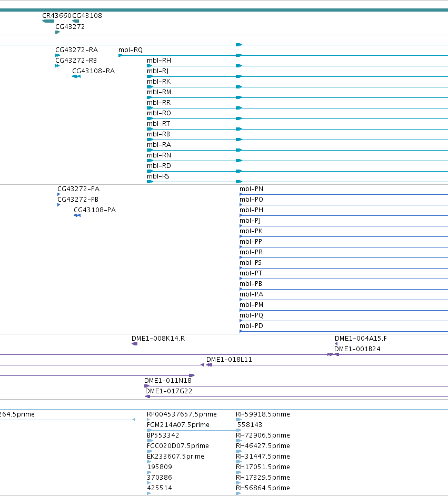Click the mbl-RT transcript label

[x=158, y=123]
